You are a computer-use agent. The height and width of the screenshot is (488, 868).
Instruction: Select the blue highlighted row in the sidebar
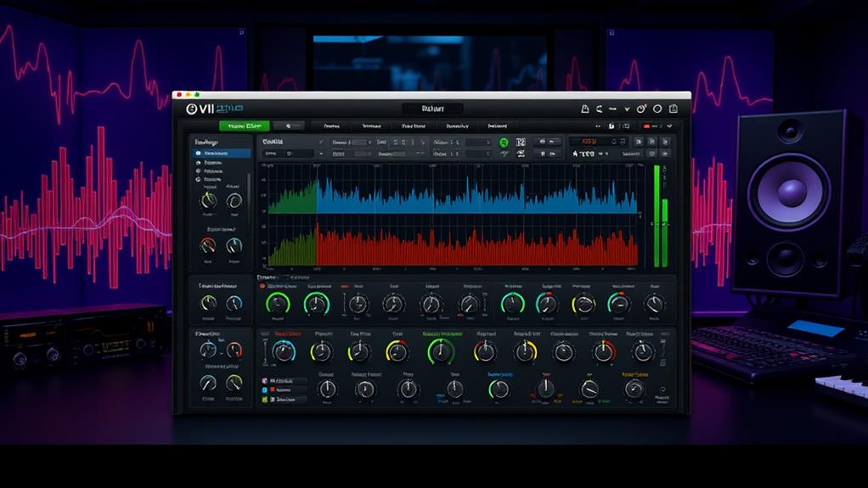point(222,154)
